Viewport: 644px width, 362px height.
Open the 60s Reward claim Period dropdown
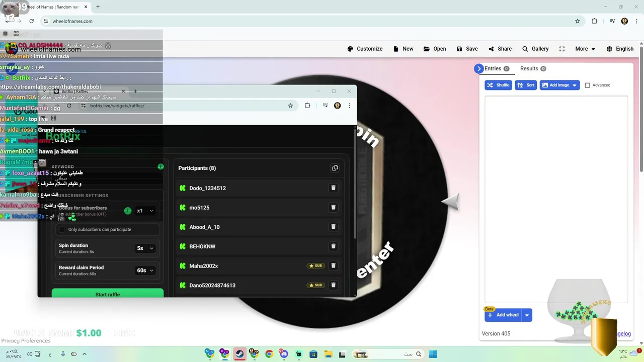point(145,270)
